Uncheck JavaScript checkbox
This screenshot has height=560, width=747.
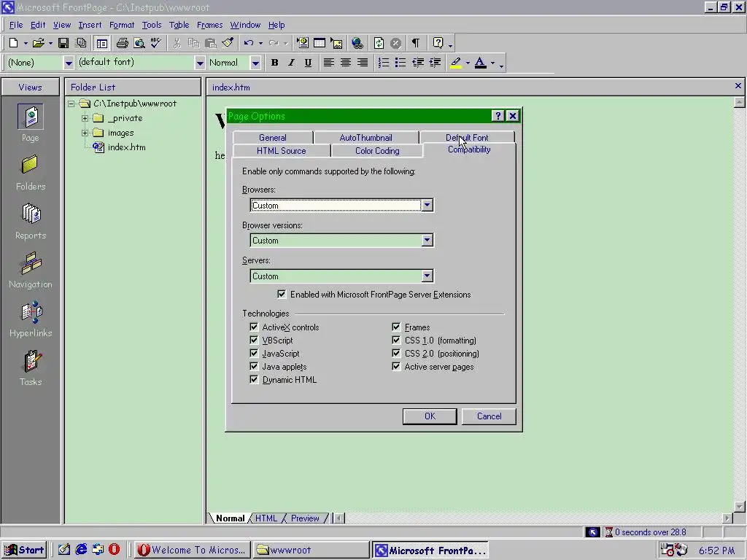click(254, 354)
